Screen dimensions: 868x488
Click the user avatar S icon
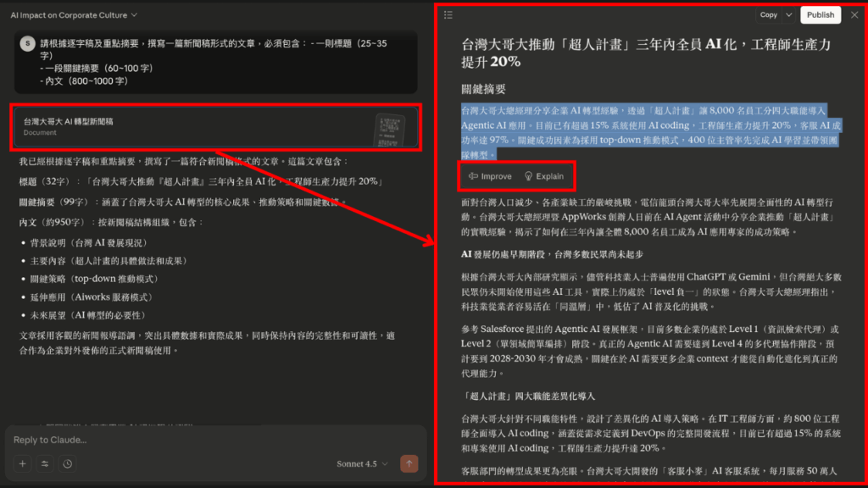26,42
